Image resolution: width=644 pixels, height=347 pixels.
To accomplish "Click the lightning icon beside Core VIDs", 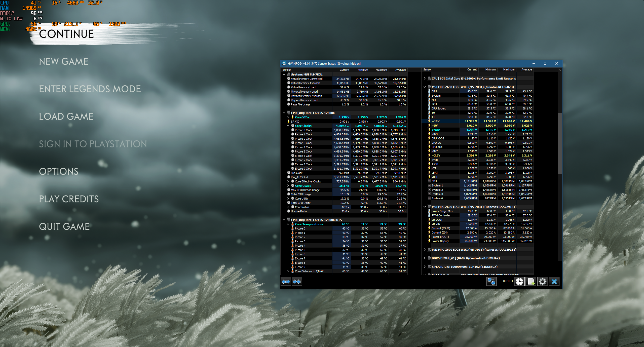I will click(293, 117).
